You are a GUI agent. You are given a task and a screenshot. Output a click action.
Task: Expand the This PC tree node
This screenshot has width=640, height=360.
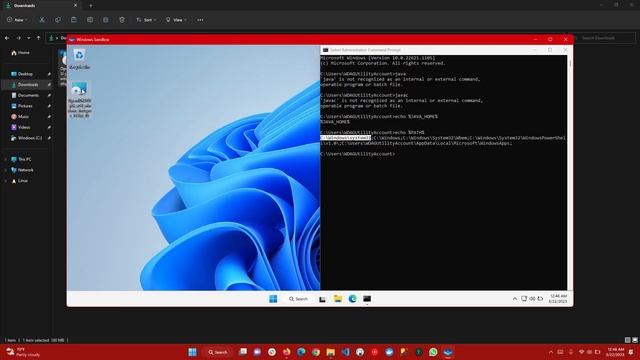point(5,159)
